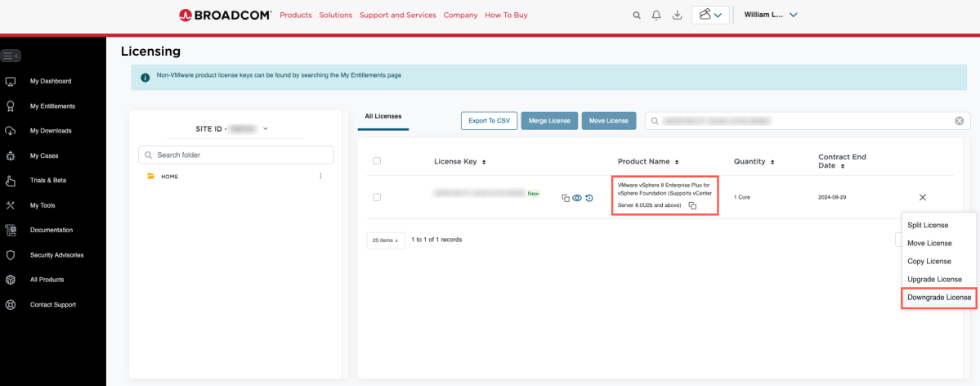This screenshot has width=980, height=386.
Task: Open the 20 items per page dropdown
Action: (386, 240)
